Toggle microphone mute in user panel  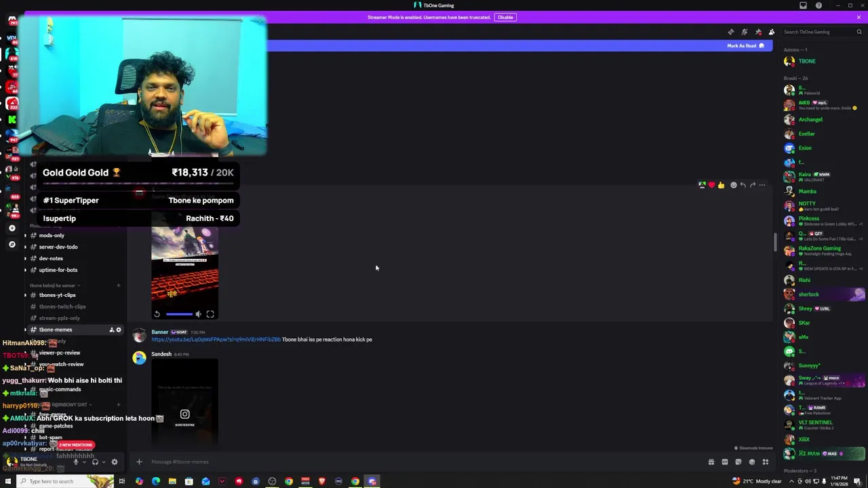(75, 462)
